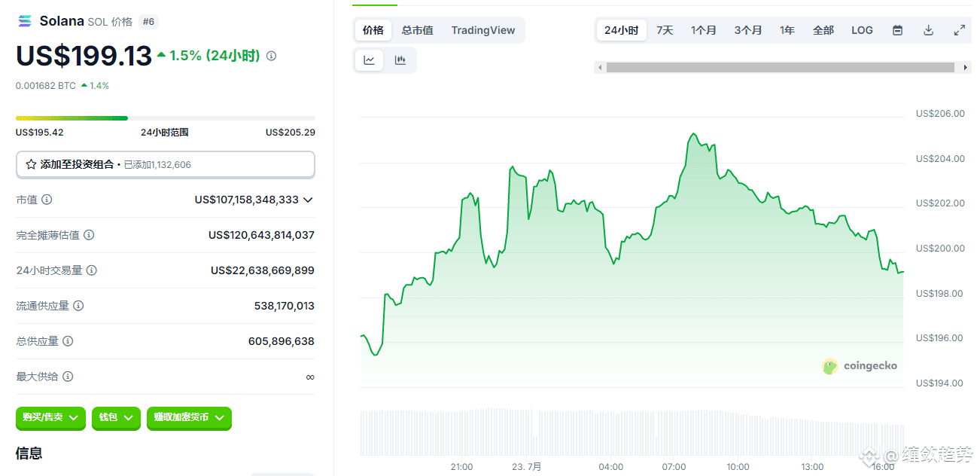Expand chart to fullscreen
The image size is (980, 476).
(x=959, y=30)
